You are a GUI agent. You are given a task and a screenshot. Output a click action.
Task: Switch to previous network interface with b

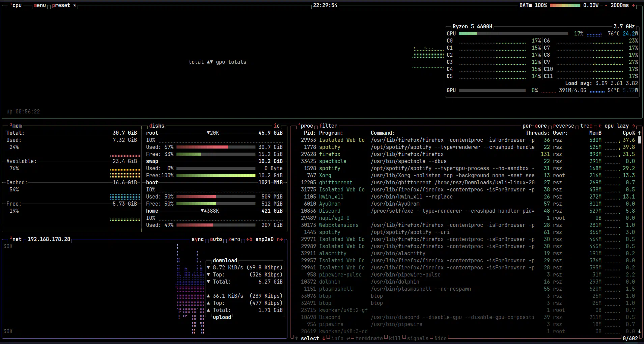249,239
